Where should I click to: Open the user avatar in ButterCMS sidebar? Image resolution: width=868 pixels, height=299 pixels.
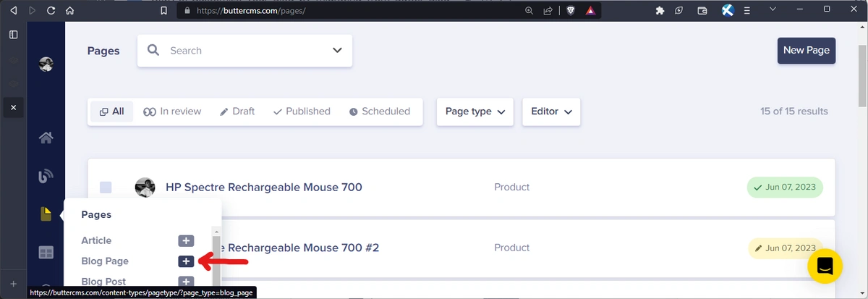46,64
